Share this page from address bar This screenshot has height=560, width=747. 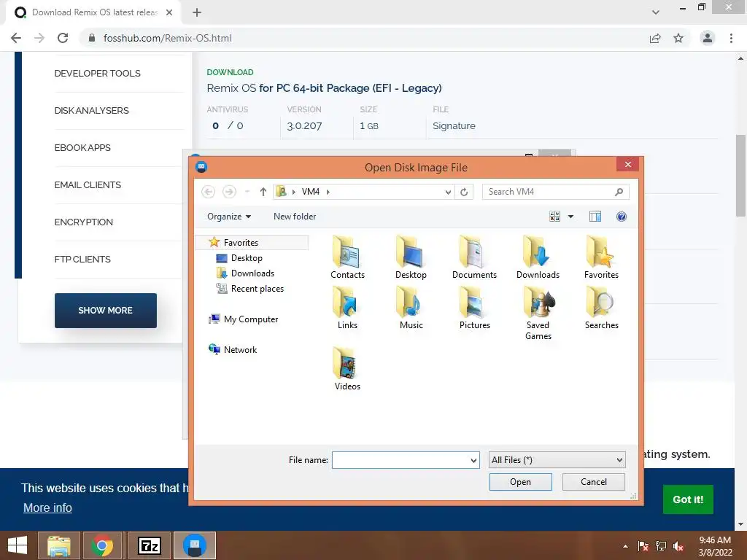[655, 38]
